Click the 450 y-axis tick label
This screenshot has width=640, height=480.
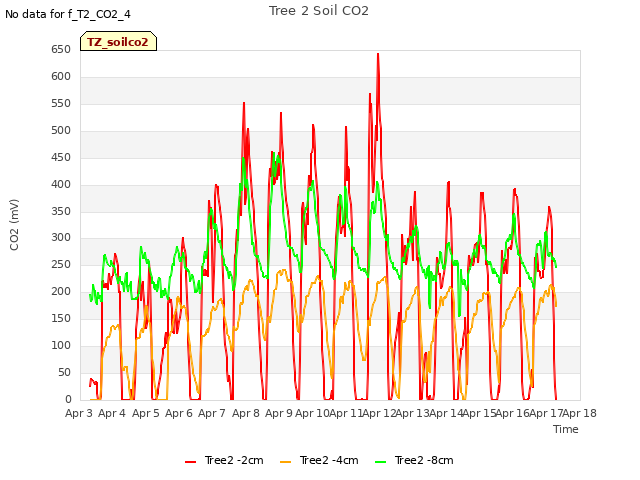(x=61, y=158)
